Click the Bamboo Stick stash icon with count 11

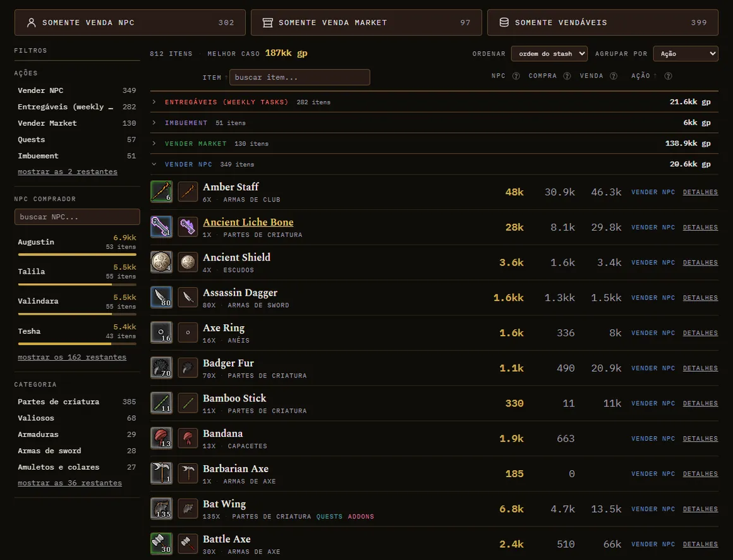[161, 403]
